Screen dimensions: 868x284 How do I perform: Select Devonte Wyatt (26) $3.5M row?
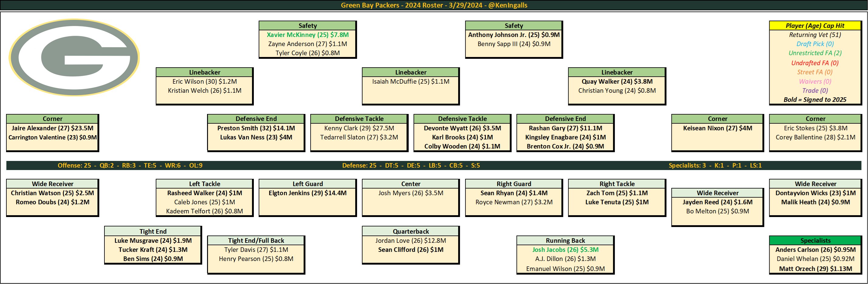[462, 128]
